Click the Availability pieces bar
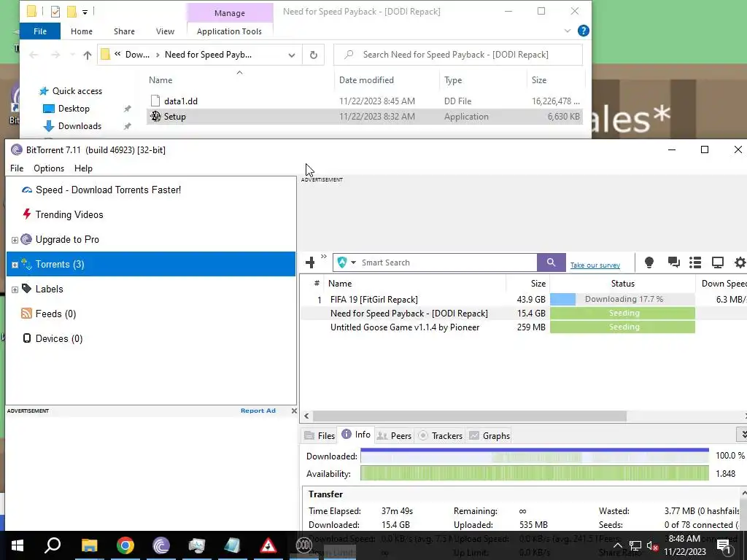747x560 pixels. pyautogui.click(x=534, y=473)
